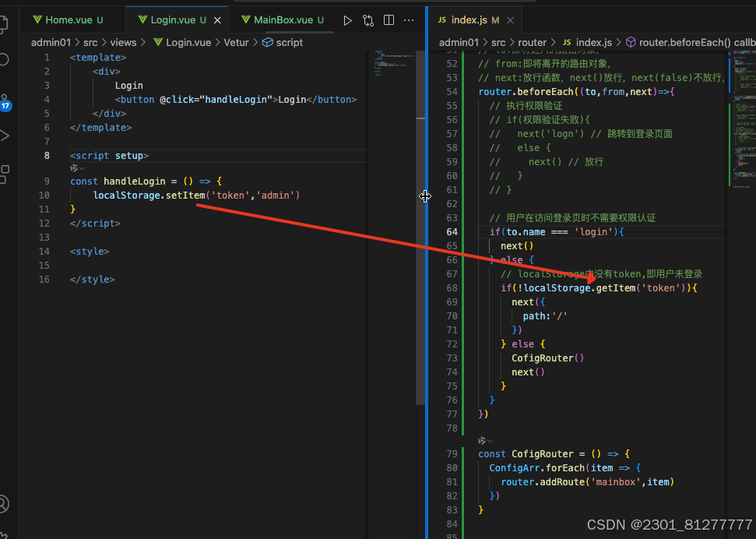Click router folder in right breadcrumb

pyautogui.click(x=533, y=43)
